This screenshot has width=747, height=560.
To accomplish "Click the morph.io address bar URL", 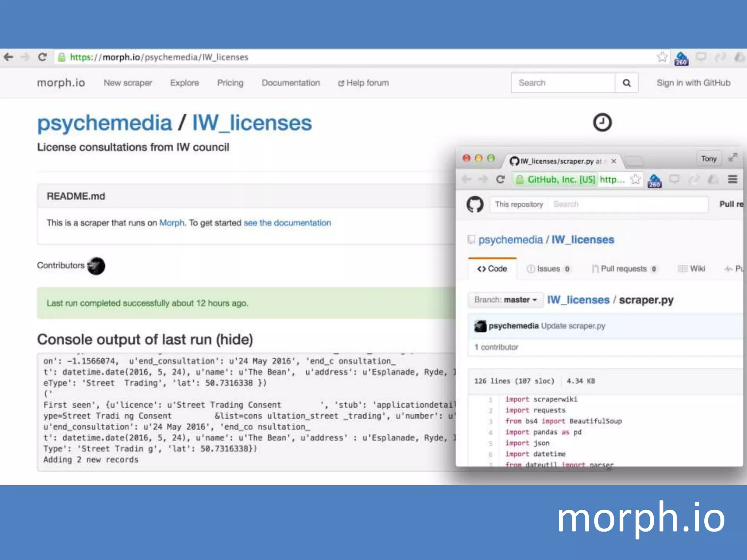I will pos(159,57).
